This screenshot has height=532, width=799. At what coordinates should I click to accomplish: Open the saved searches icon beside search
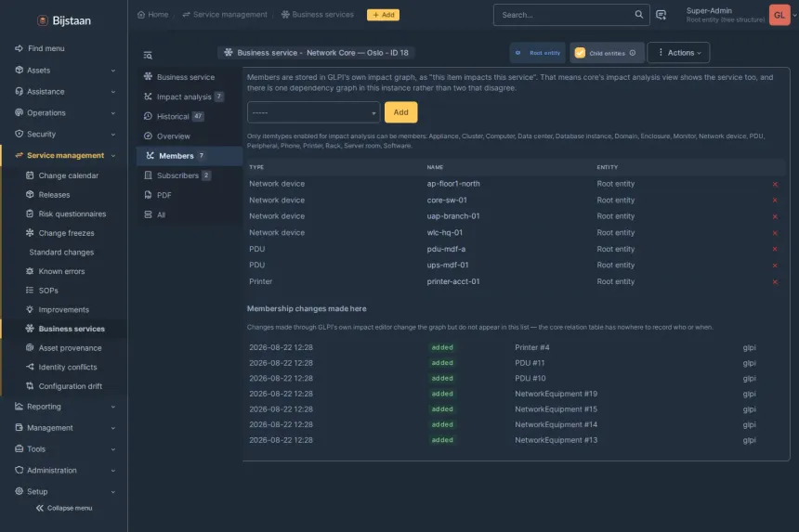661,15
